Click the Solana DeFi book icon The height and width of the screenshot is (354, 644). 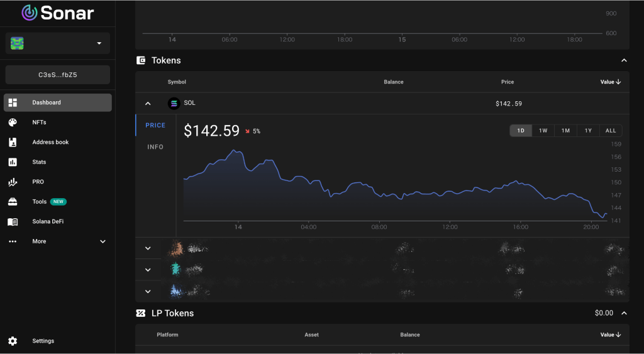(x=13, y=222)
